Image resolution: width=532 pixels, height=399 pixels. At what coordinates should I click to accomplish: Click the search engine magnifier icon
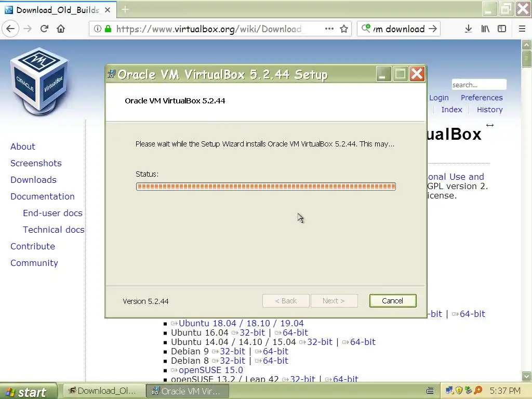click(366, 28)
